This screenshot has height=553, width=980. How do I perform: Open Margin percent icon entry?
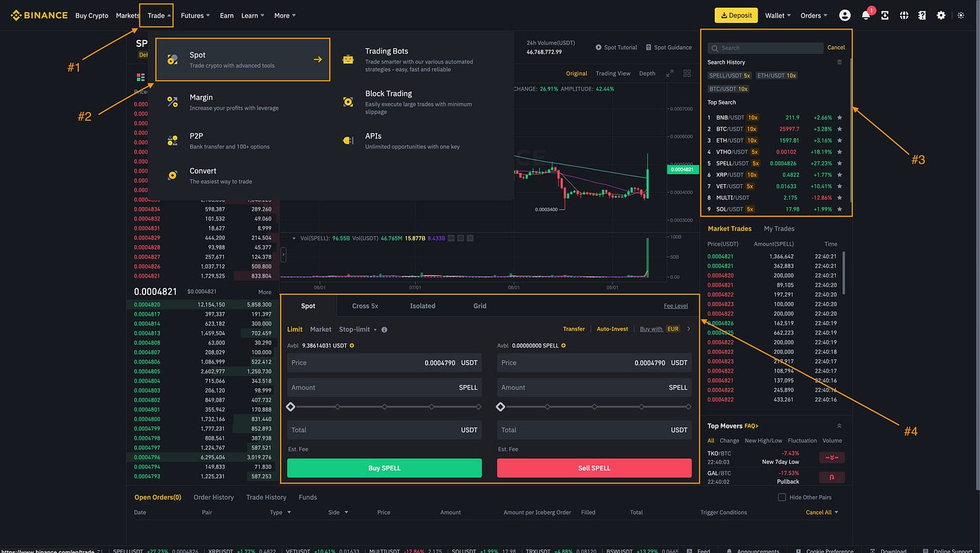coord(172,102)
